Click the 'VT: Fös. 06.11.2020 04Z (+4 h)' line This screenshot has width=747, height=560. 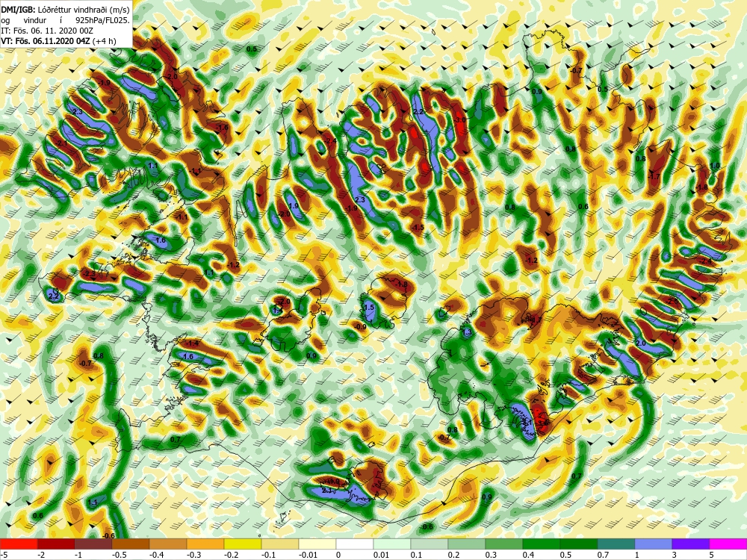tap(58, 41)
